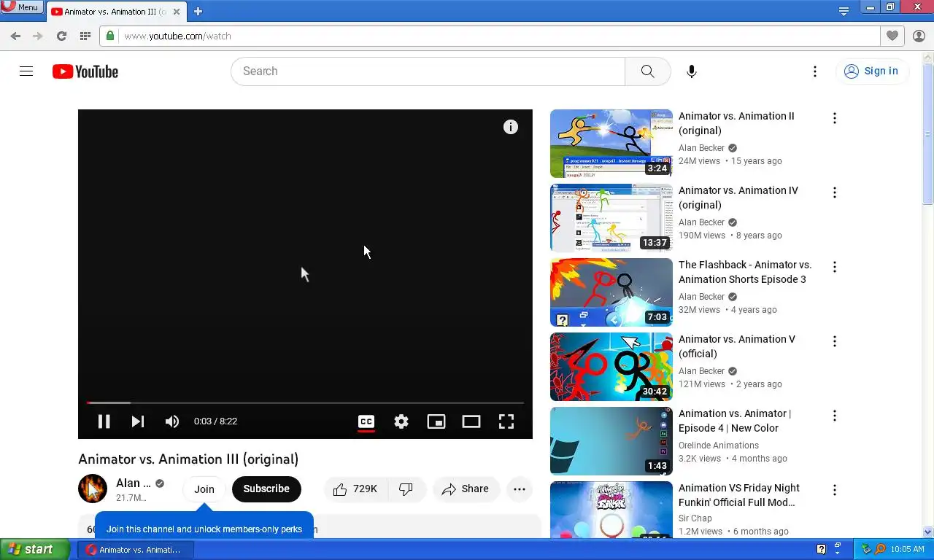Visit Sir Chap channel
934x560 pixels.
(695, 518)
